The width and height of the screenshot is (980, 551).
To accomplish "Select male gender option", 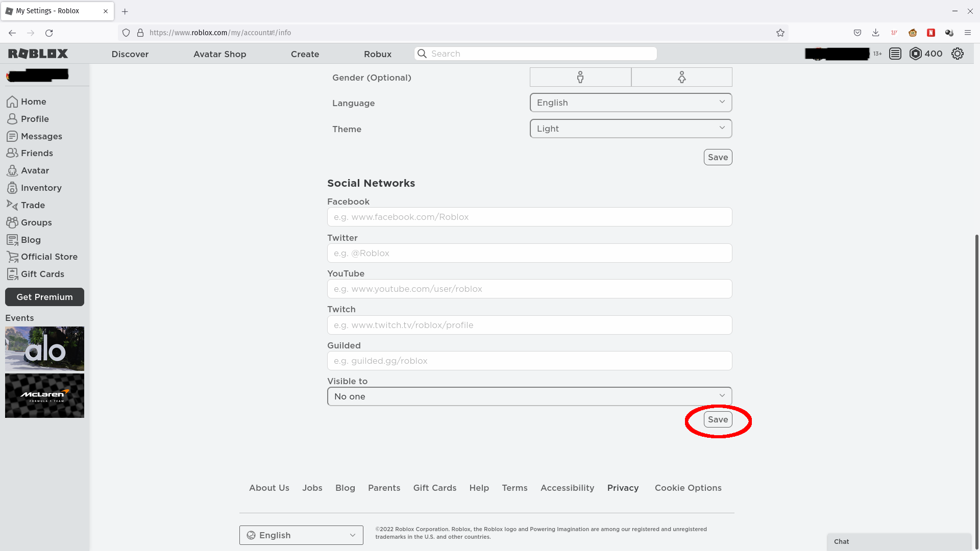I will click(x=580, y=77).
